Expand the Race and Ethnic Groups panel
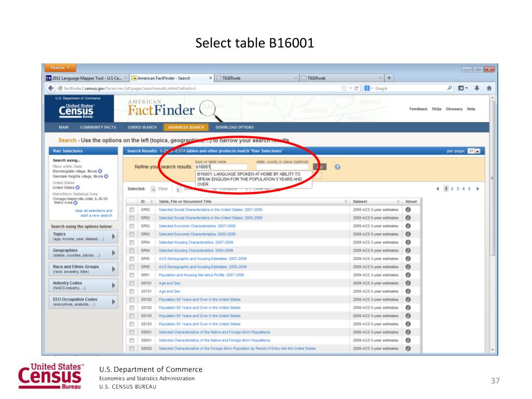The width and height of the screenshot is (532, 399). pyautogui.click(x=84, y=269)
